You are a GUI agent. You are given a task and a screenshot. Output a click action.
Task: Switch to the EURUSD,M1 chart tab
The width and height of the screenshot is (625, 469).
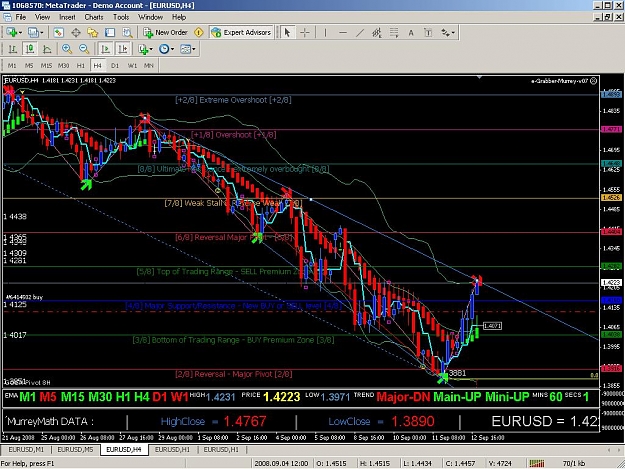point(26,449)
